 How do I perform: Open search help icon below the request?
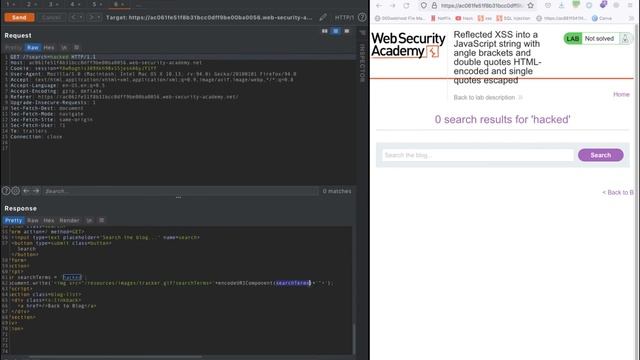click(6, 191)
